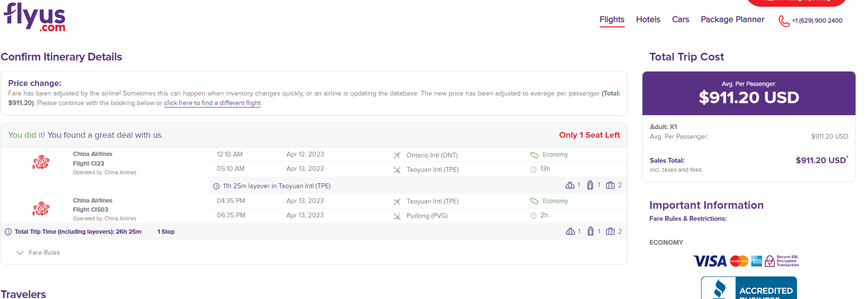Call the +1 (629) 900 2400 number link
The height and width of the screenshot is (299, 868).
817,21
